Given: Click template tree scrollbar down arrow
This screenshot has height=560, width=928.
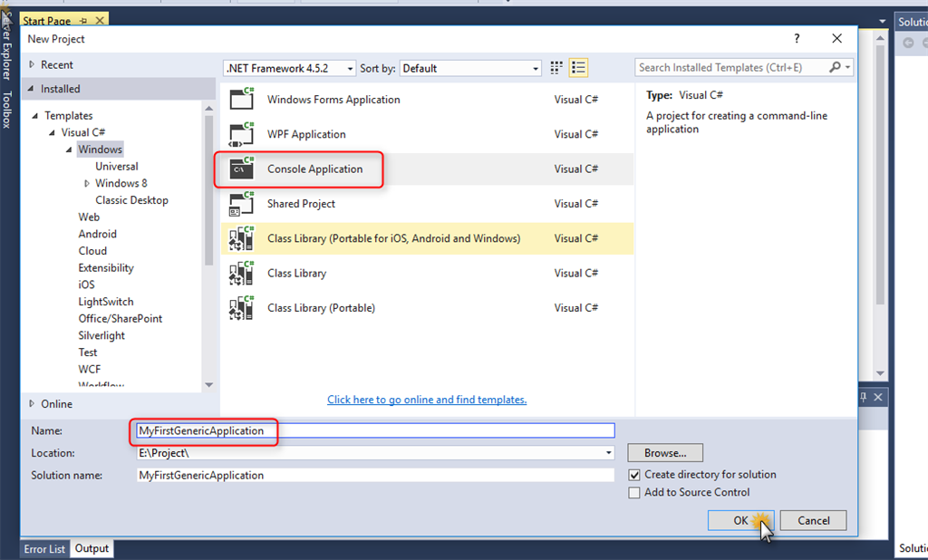Looking at the screenshot, I should pyautogui.click(x=209, y=385).
